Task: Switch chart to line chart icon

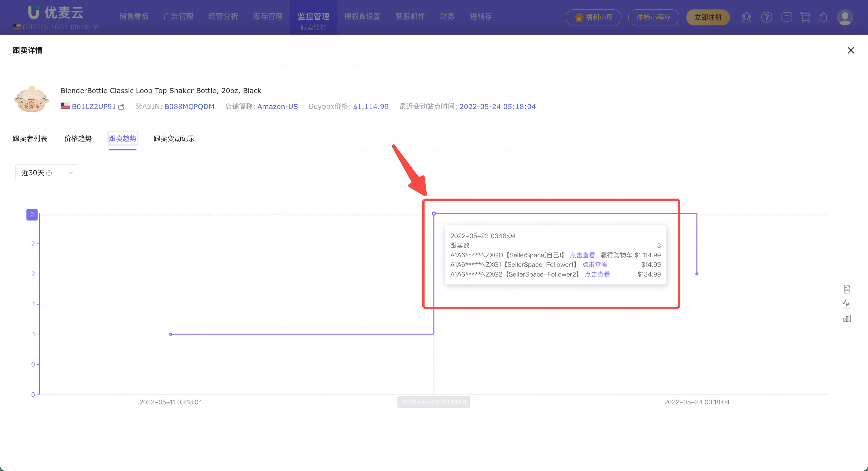Action: pyautogui.click(x=847, y=304)
